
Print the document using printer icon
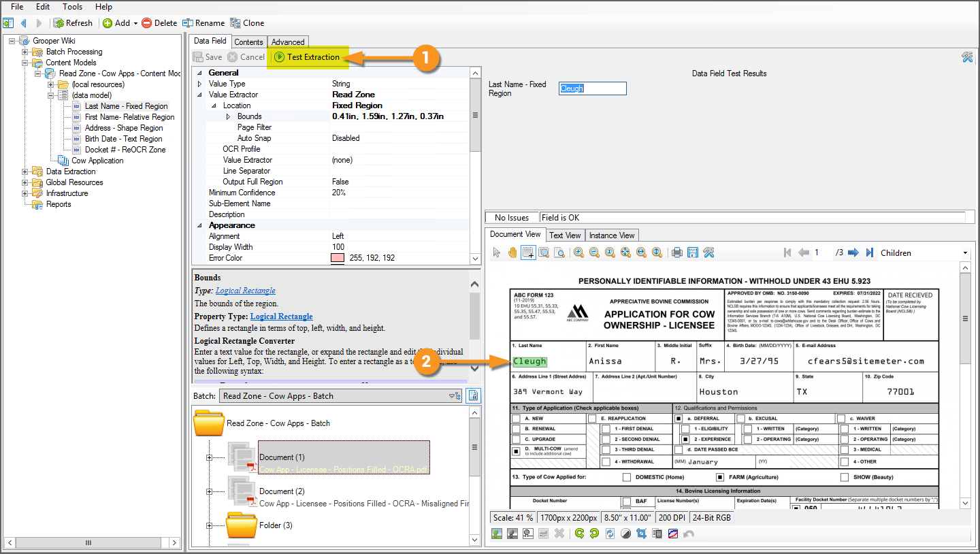coord(676,252)
